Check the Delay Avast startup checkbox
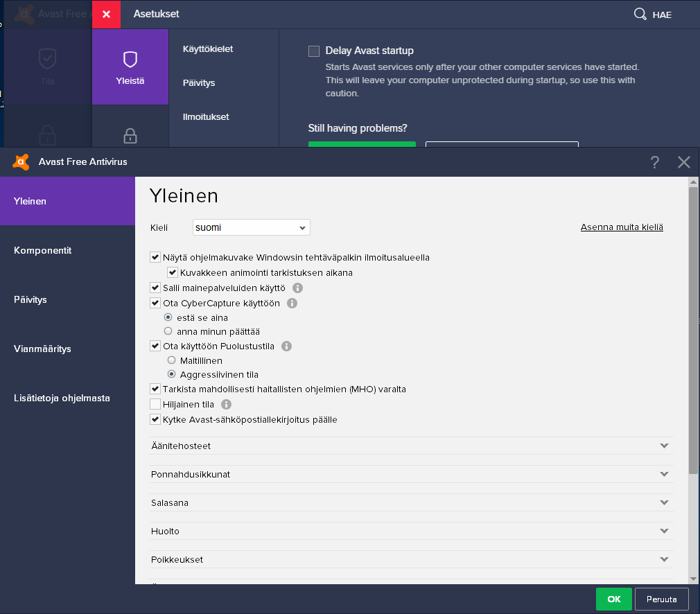The image size is (700, 614). pyautogui.click(x=314, y=51)
